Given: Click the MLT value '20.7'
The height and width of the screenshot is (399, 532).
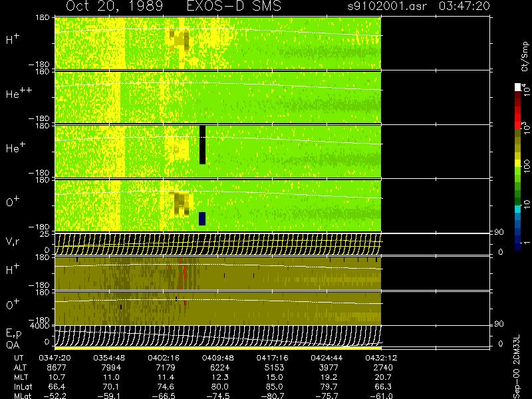Looking at the screenshot, I should click(x=383, y=377).
